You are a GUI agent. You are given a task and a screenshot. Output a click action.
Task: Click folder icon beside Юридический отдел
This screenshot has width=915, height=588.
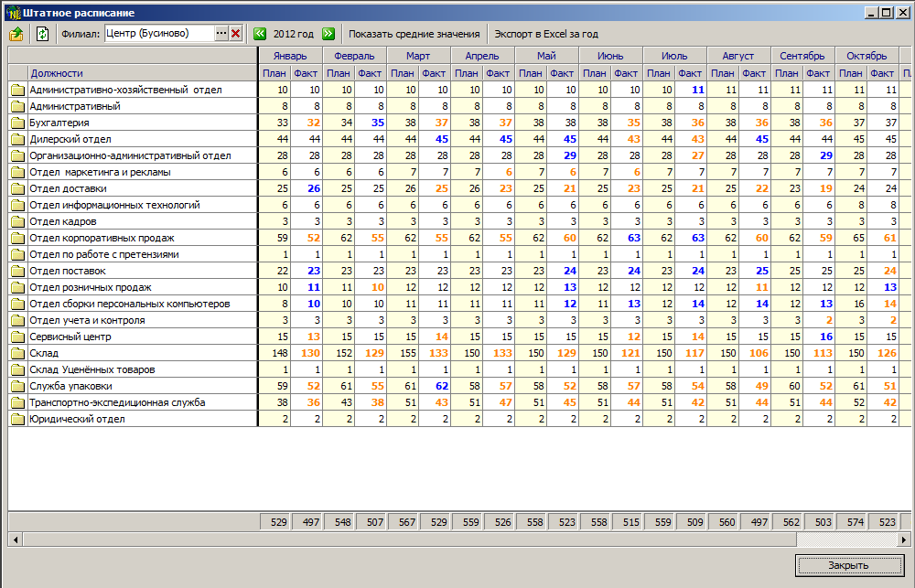(17, 419)
